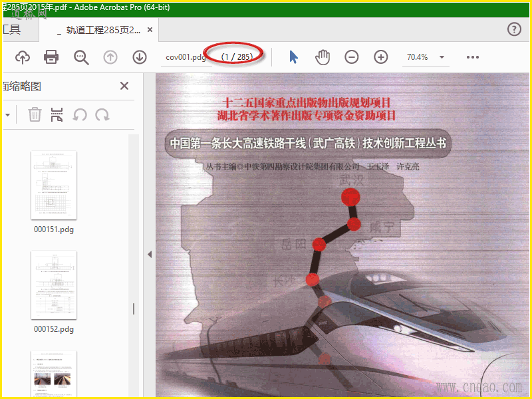Image resolution: width=532 pixels, height=399 pixels.
Task: Go to next page down arrow
Action: 140,57
